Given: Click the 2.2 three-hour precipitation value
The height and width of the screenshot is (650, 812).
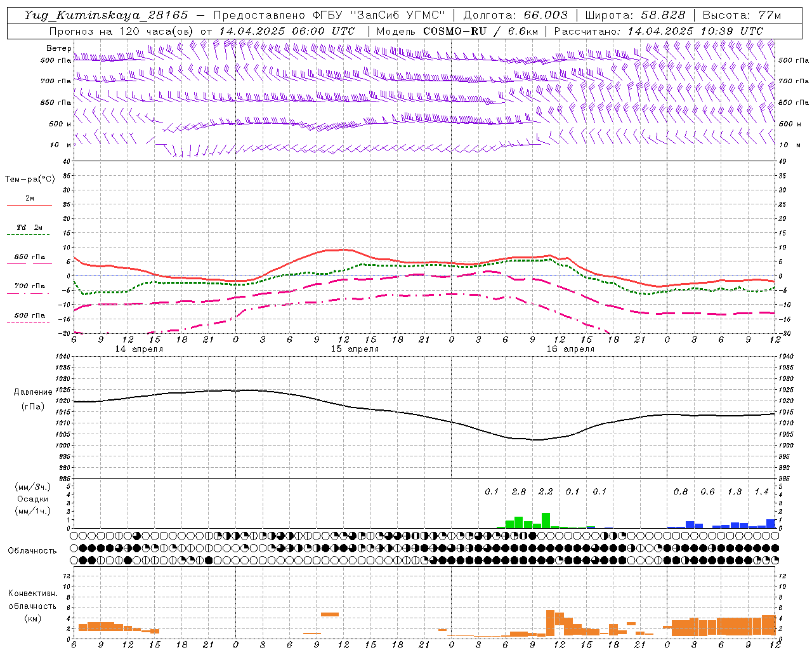Looking at the screenshot, I should point(546,491).
